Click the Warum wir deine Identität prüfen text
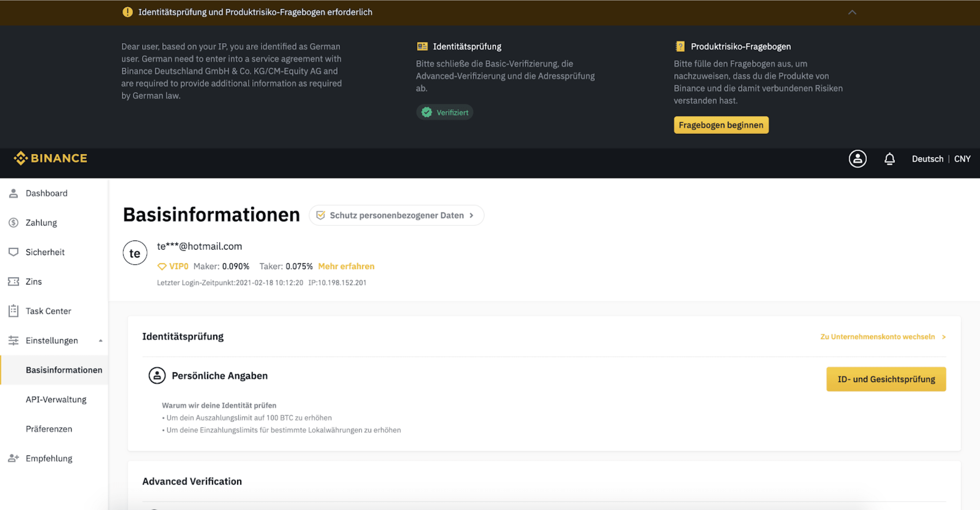980x510 pixels. [219, 405]
